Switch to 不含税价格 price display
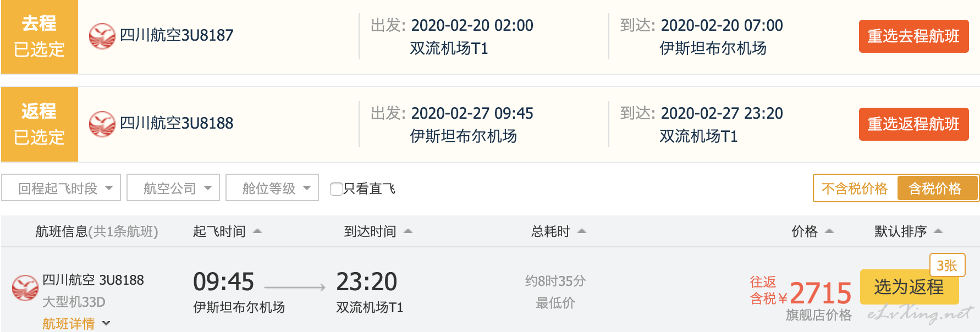Screen dimensions: 980x332 tap(855, 189)
